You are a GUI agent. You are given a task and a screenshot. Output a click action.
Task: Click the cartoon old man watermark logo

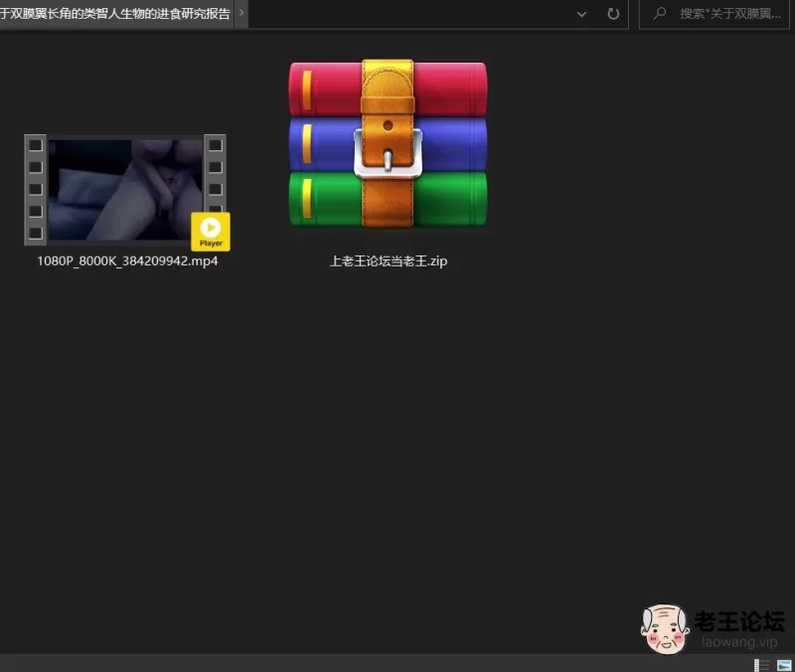[x=665, y=629]
